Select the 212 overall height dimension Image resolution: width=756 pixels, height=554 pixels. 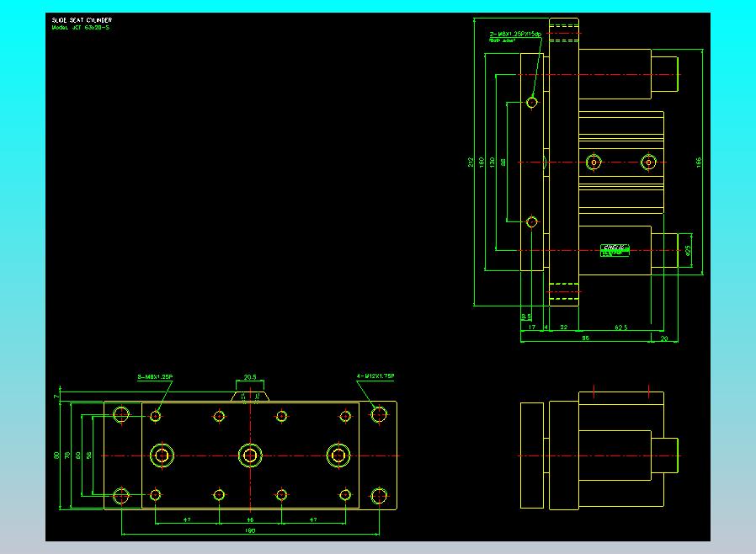[x=471, y=162]
